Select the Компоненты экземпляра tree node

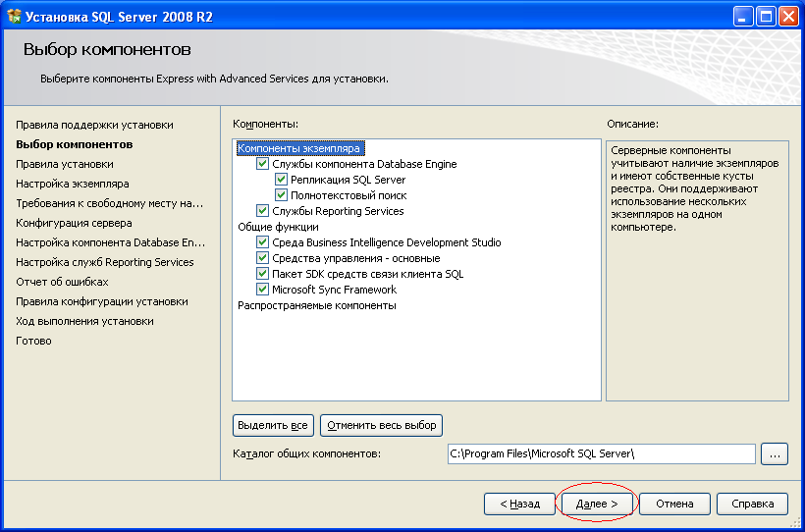(x=300, y=148)
